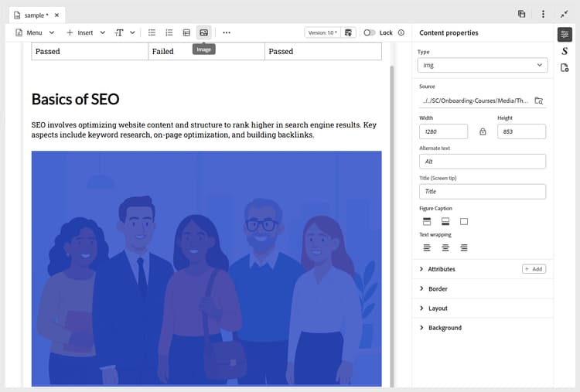Open the Menu dropdown
This screenshot has height=392, width=580.
35,32
